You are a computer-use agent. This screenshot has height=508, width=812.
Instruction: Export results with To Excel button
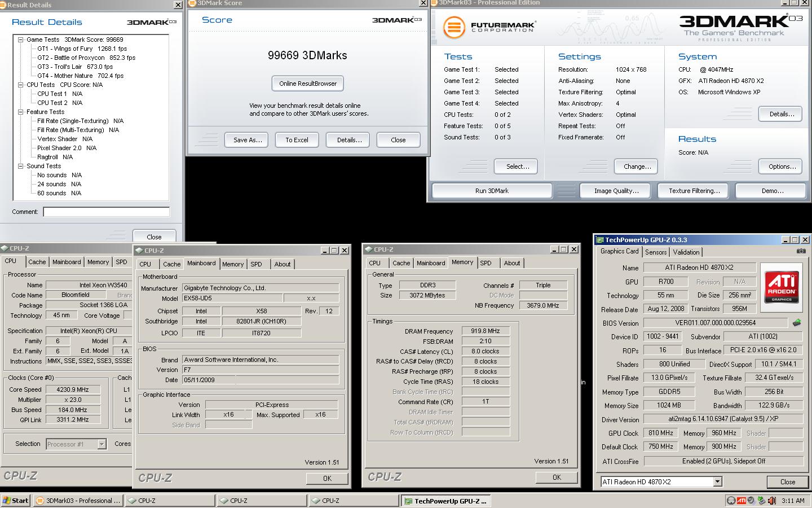(x=297, y=140)
